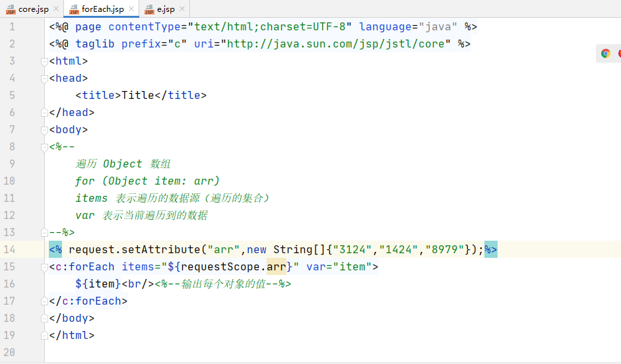The width and height of the screenshot is (621, 364).
Task: Click the "8979" string literal
Action: [x=445, y=249]
